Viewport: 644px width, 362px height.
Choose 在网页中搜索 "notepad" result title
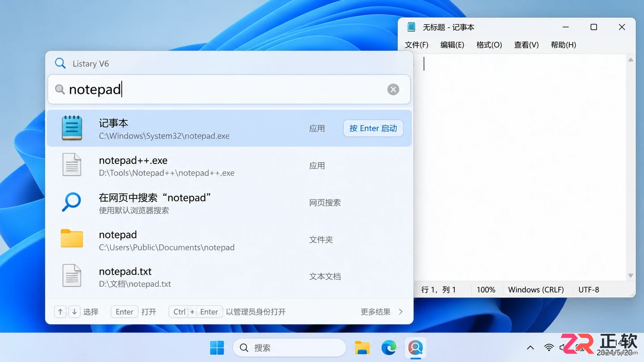155,198
